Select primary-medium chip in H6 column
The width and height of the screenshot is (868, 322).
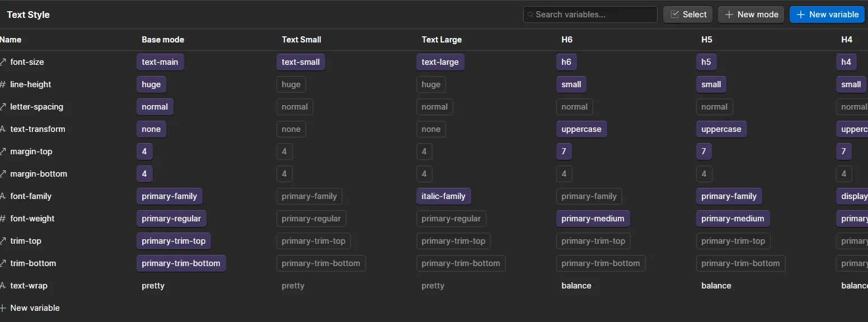click(593, 219)
